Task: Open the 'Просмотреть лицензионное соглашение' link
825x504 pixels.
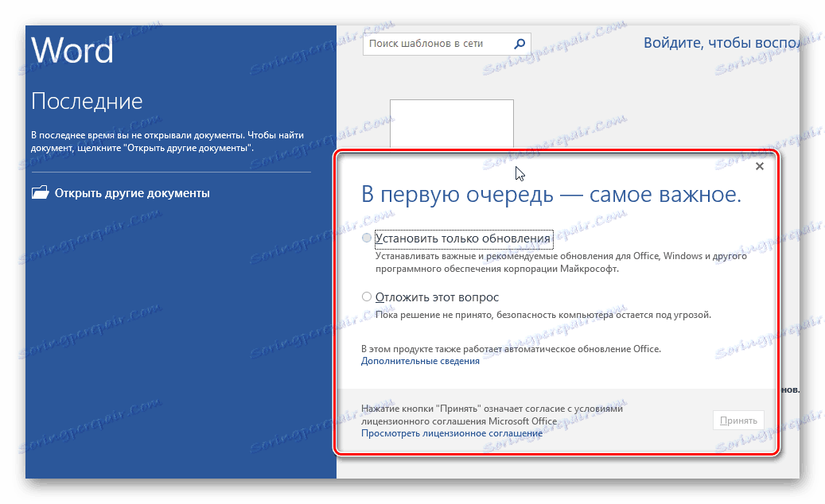Action: [451, 433]
